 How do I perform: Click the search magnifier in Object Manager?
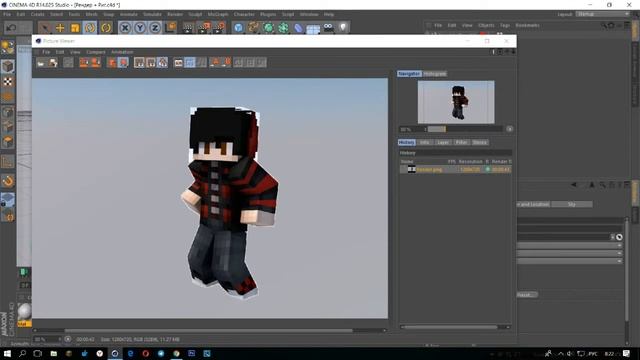[604, 25]
